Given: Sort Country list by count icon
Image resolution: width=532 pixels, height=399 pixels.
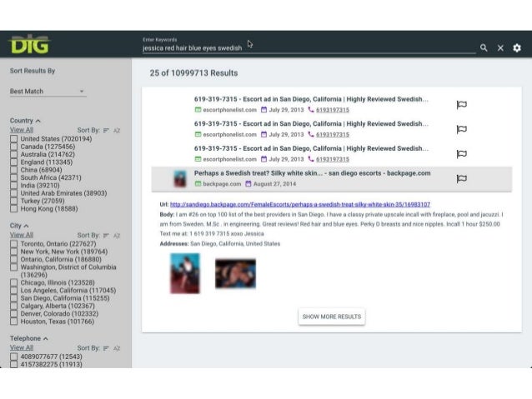Looking at the screenshot, I should pyautogui.click(x=106, y=130).
